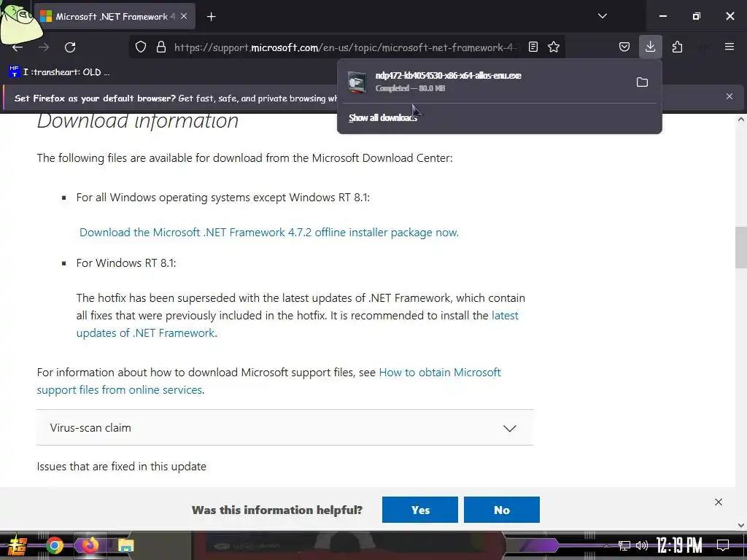
Task: Select the Microsoft .NET Framework tab
Action: (115, 17)
